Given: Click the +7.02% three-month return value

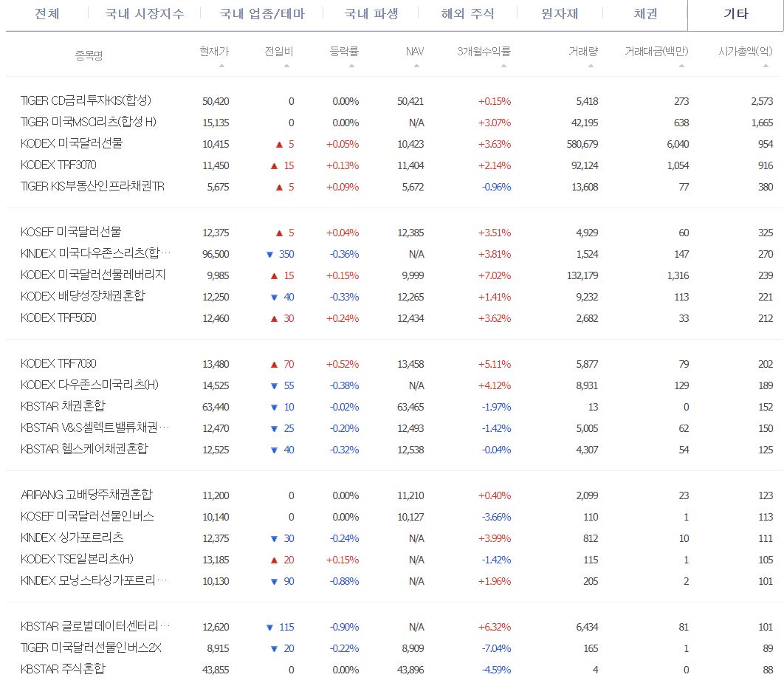Looking at the screenshot, I should coord(495,276).
